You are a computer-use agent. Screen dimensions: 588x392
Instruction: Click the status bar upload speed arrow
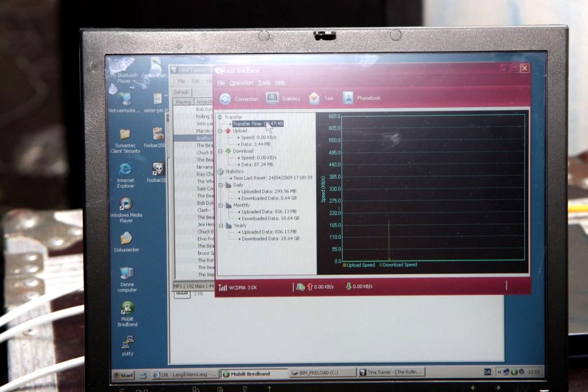pyautogui.click(x=310, y=286)
